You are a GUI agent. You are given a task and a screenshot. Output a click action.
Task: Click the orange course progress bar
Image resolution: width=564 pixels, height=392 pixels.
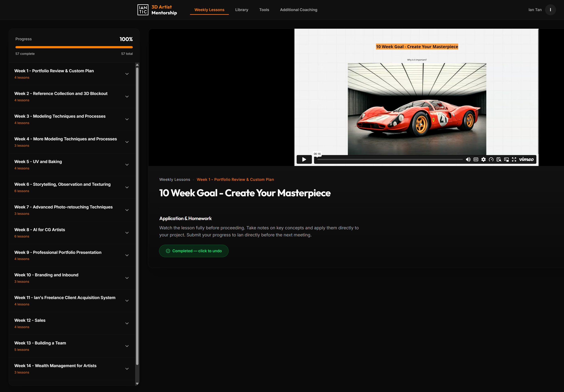(x=74, y=47)
